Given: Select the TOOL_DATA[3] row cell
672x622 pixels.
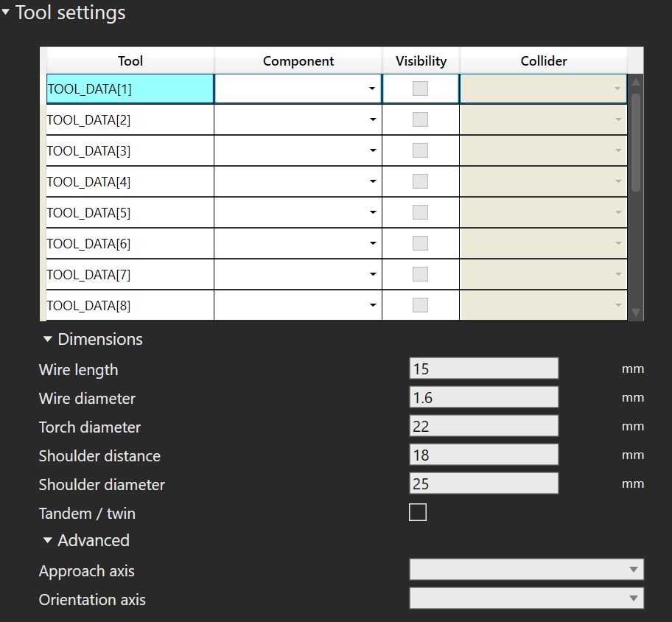Looking at the screenshot, I should pos(130,151).
